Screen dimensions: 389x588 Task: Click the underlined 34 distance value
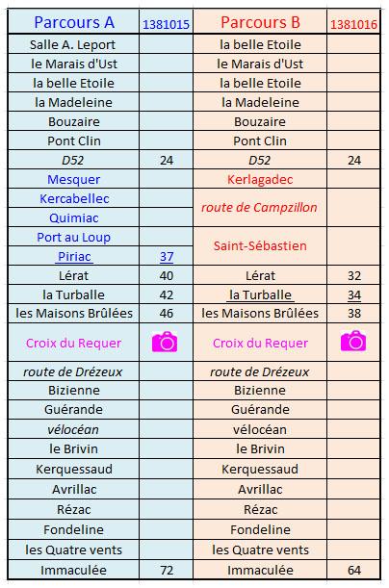(354, 295)
